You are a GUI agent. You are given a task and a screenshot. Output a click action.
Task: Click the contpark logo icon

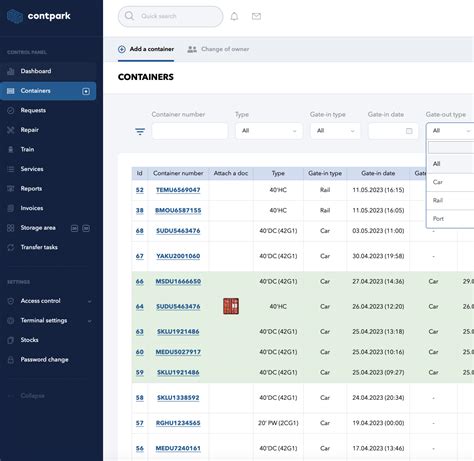(15, 16)
